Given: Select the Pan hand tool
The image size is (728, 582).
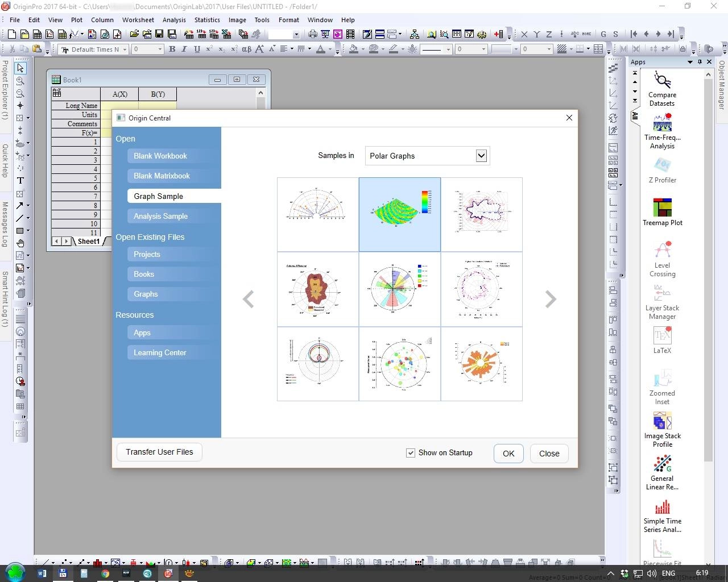Looking at the screenshot, I should [20, 243].
